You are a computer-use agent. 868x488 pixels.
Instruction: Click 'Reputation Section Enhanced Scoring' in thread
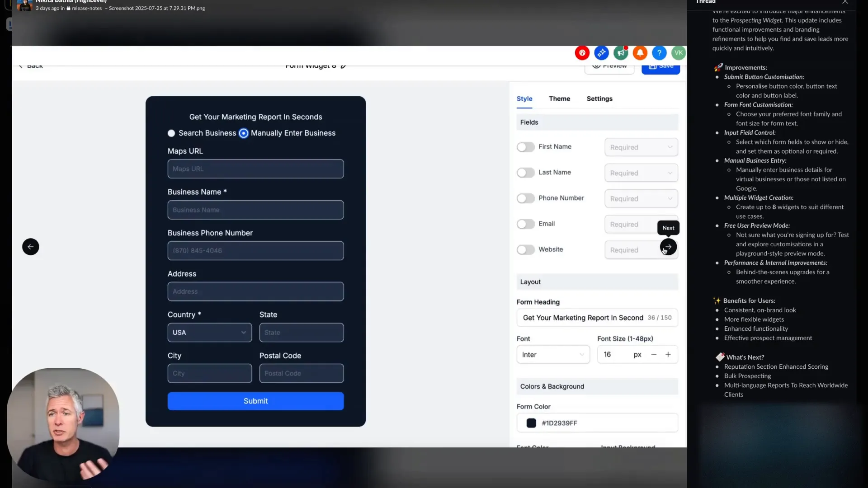point(776,367)
